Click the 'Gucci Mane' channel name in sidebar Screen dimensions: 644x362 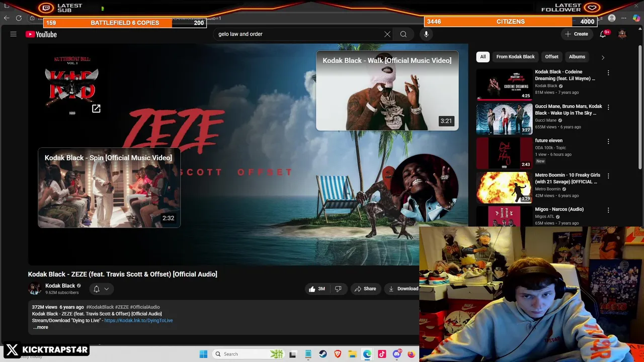click(545, 120)
